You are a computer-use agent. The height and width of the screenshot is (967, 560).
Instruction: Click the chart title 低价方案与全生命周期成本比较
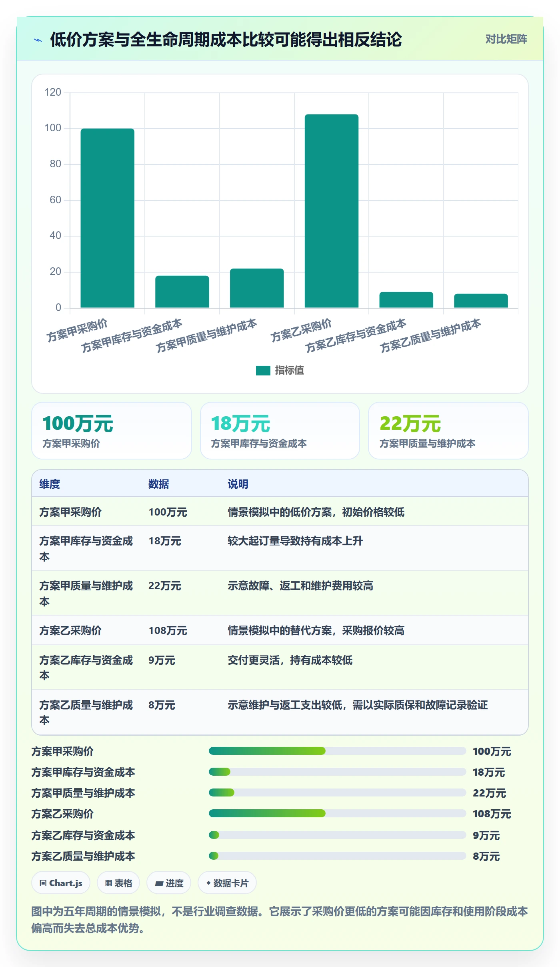pos(226,40)
